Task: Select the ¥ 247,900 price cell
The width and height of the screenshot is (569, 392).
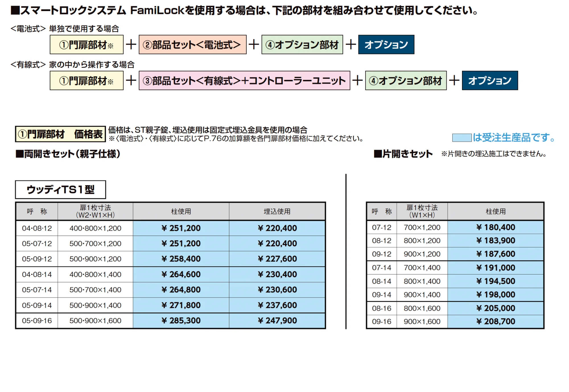Action: pyautogui.click(x=277, y=321)
